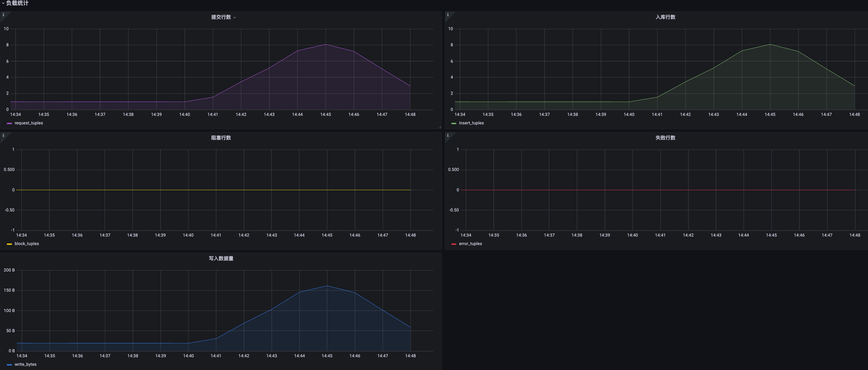Show info icon on 提交行数 panel

pyautogui.click(x=3, y=15)
